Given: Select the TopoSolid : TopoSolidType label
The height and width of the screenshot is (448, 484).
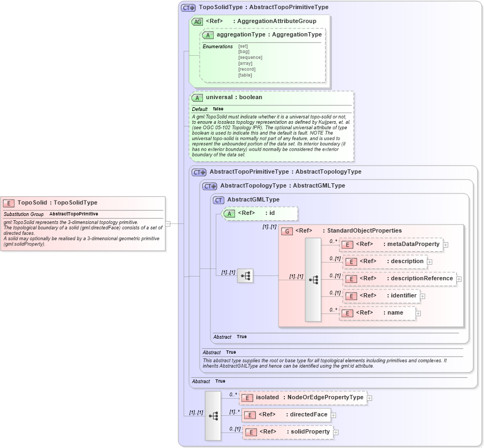Looking at the screenshot, I should [57, 203].
